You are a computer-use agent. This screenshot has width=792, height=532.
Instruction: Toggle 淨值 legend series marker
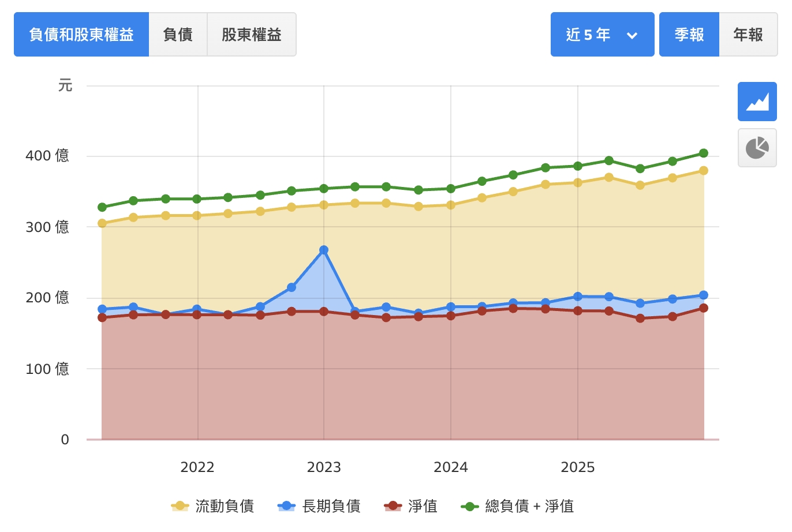[393, 506]
